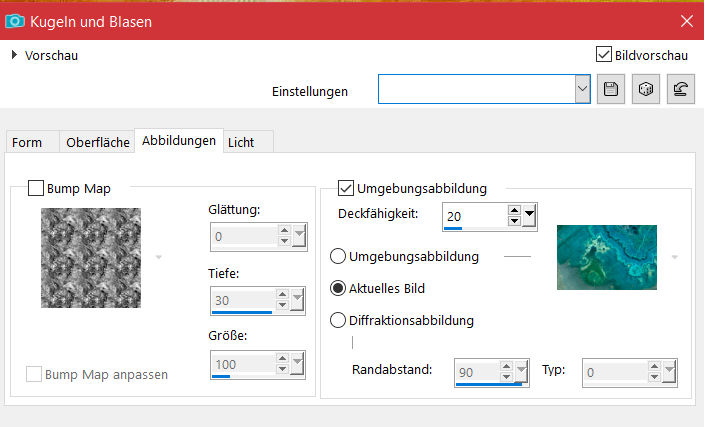Uncheck the Umgebungsabbildung checkbox

point(346,188)
